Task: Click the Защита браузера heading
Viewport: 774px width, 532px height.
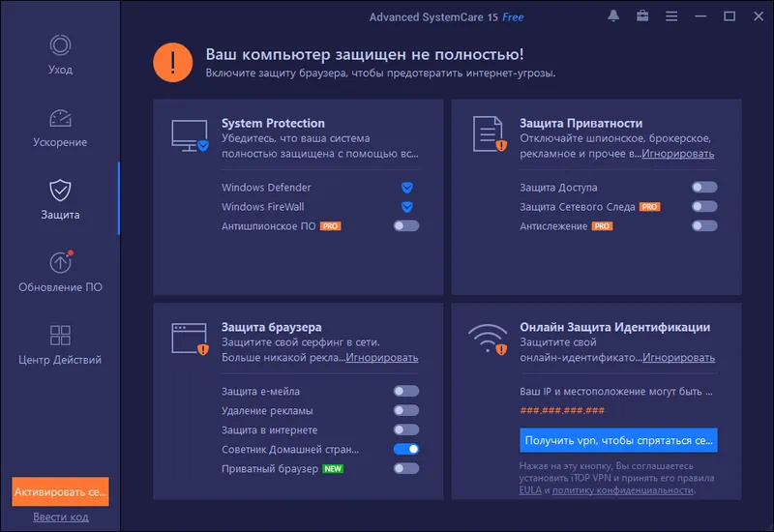Action: click(x=272, y=327)
